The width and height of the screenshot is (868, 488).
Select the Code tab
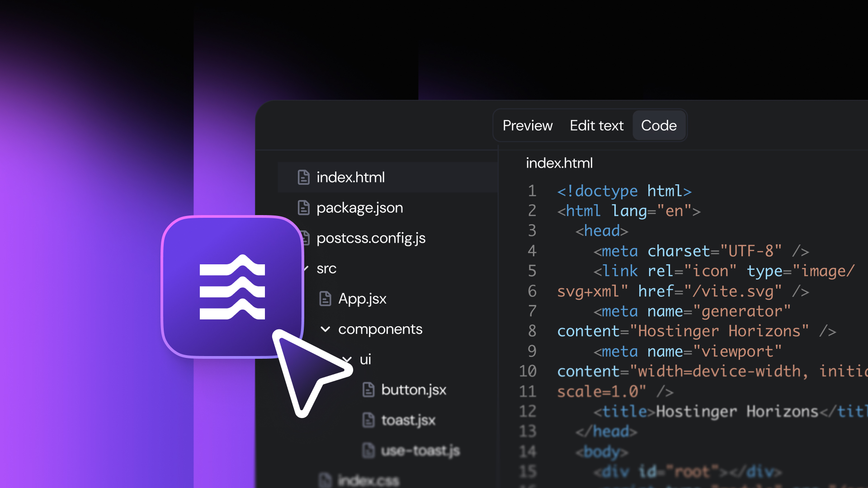pyautogui.click(x=658, y=126)
